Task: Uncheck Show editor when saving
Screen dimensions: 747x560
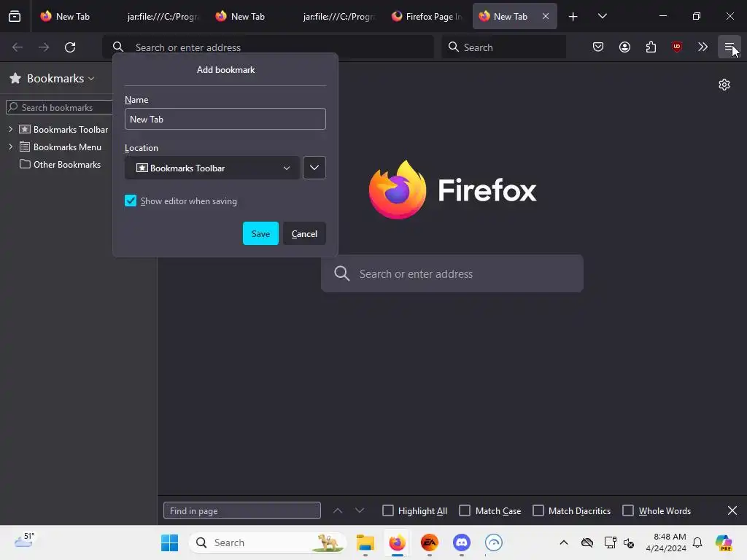Action: (x=131, y=201)
